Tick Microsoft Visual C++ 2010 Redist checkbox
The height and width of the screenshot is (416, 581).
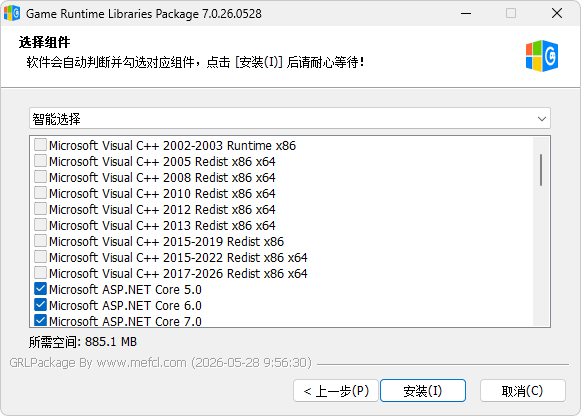coord(40,193)
